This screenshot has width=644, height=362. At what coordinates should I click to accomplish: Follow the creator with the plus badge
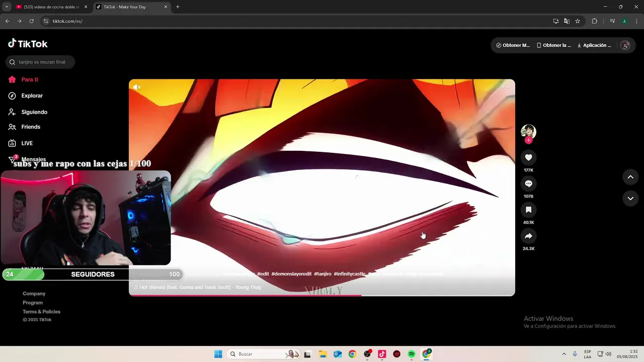pos(528,140)
